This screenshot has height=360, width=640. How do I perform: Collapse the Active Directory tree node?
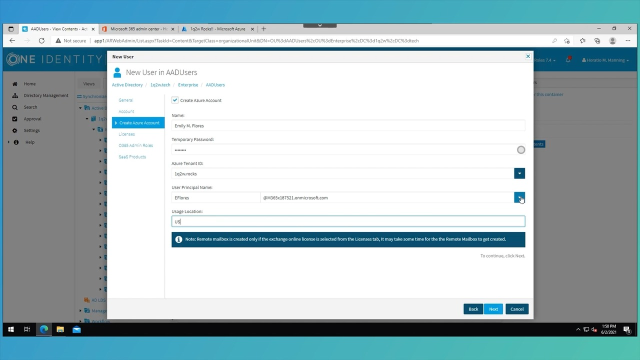(80, 108)
